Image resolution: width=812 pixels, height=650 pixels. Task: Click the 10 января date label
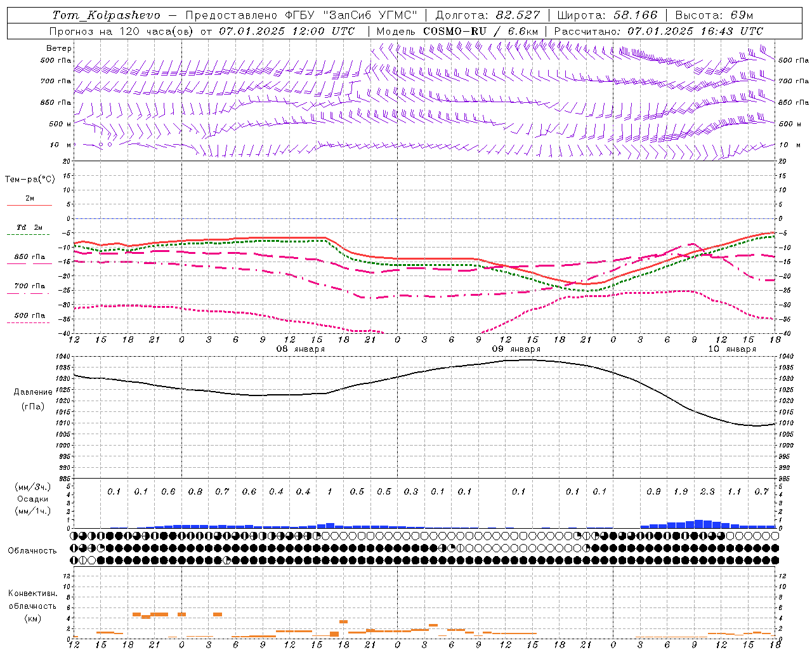pos(732,349)
